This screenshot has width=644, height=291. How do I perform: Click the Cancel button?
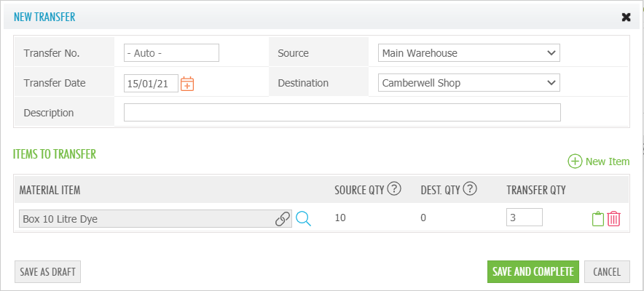(606, 271)
